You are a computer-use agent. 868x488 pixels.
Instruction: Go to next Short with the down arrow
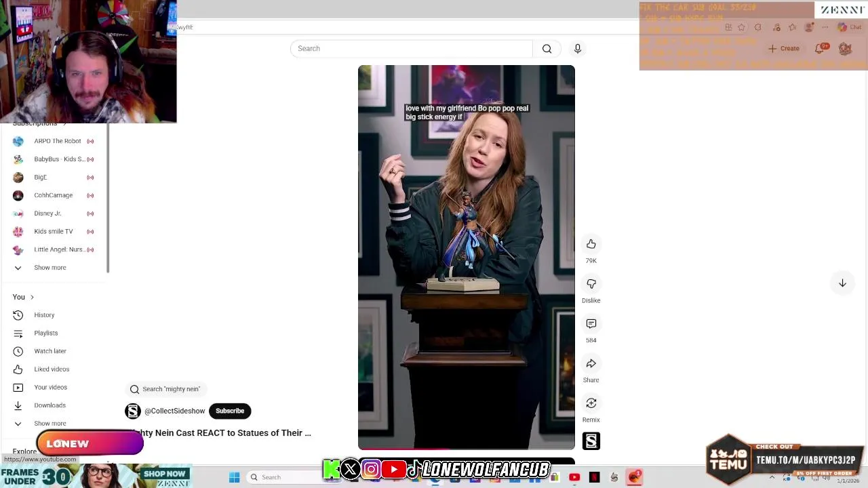pos(842,283)
